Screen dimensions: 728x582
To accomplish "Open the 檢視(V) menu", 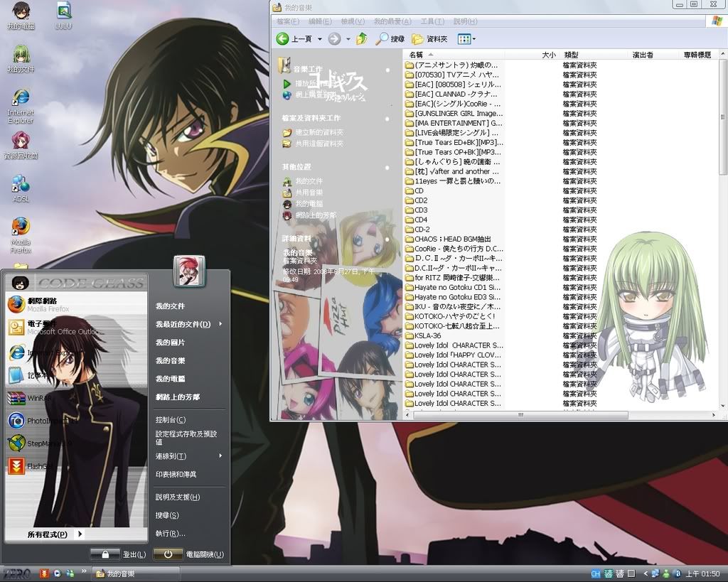I will [353, 21].
